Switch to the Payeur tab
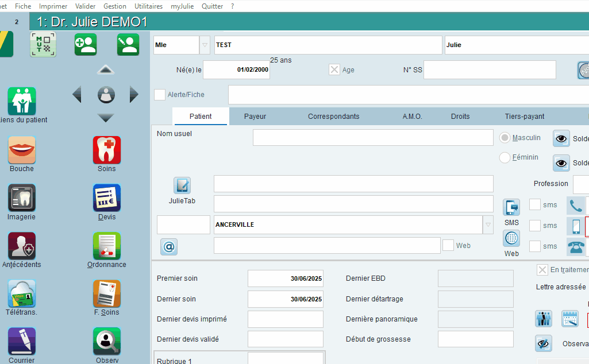This screenshot has width=589, height=364. [x=255, y=117]
